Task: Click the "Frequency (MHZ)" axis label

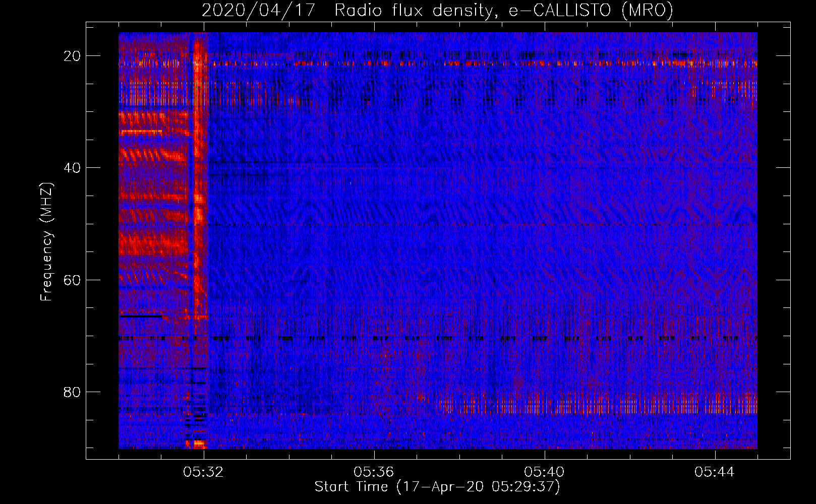Action: pos(46,242)
